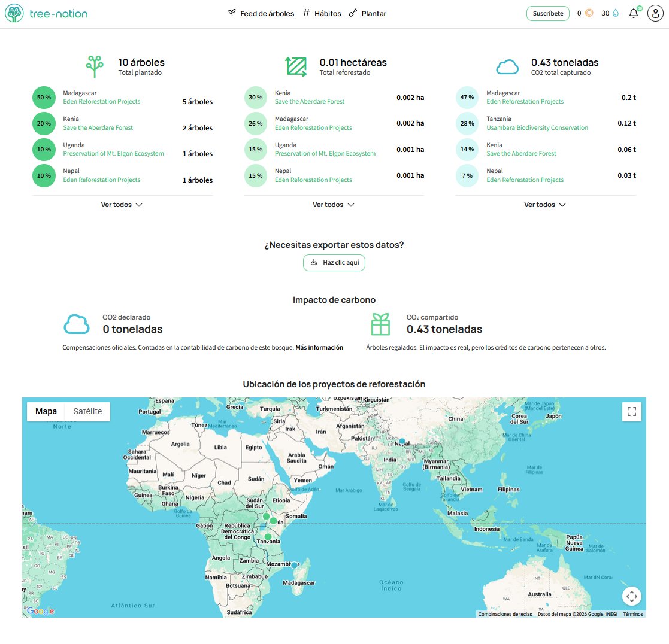Click the 20 % Kenia trees badge
The width and height of the screenshot is (669, 644).
pyautogui.click(x=44, y=124)
